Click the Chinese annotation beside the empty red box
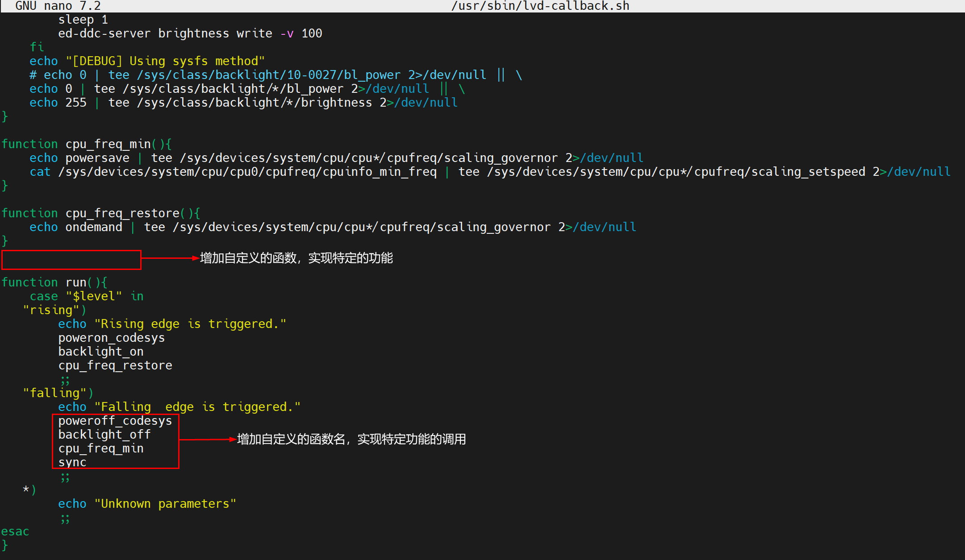 [296, 258]
